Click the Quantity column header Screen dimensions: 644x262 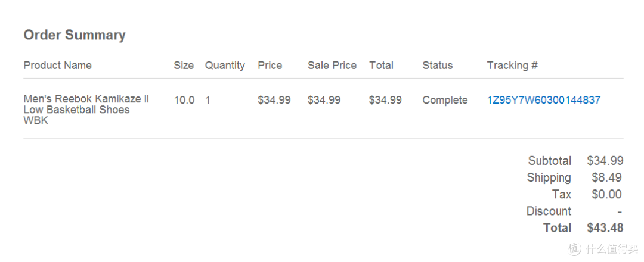[x=225, y=65]
